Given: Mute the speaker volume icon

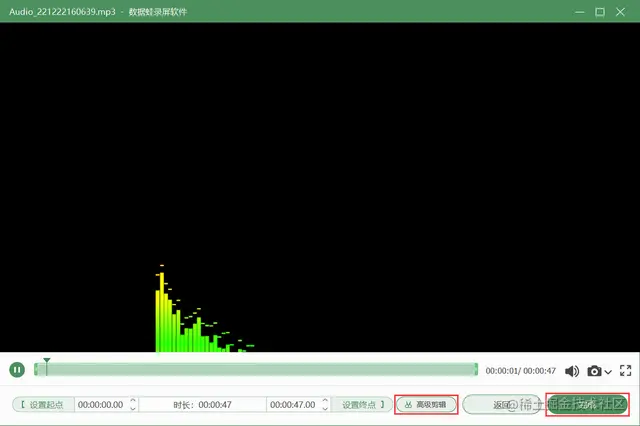Looking at the screenshot, I should [x=572, y=371].
